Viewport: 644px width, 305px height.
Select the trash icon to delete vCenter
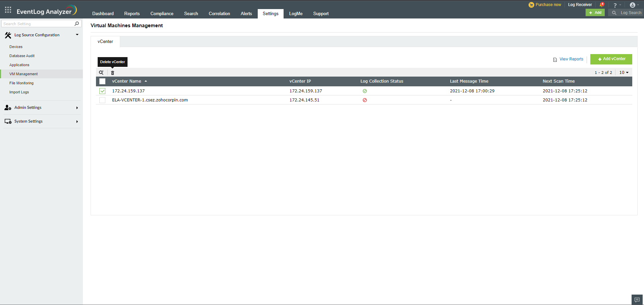[112, 73]
